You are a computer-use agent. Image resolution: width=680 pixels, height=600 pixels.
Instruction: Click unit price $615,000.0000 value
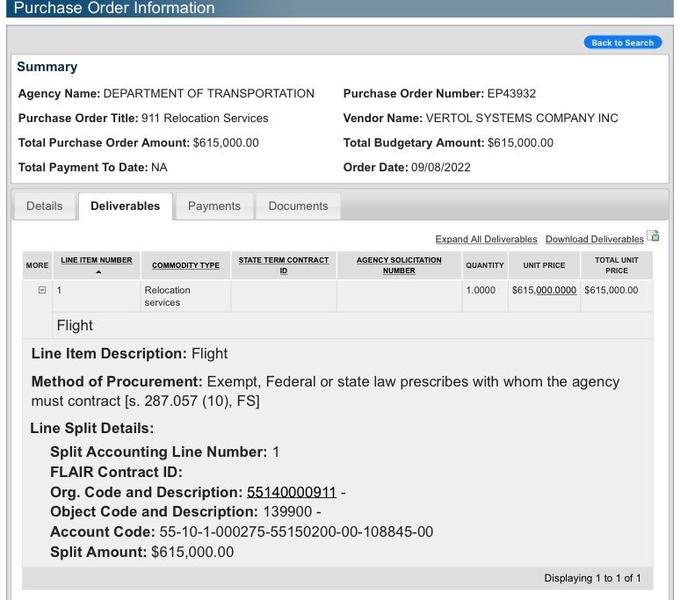544,290
